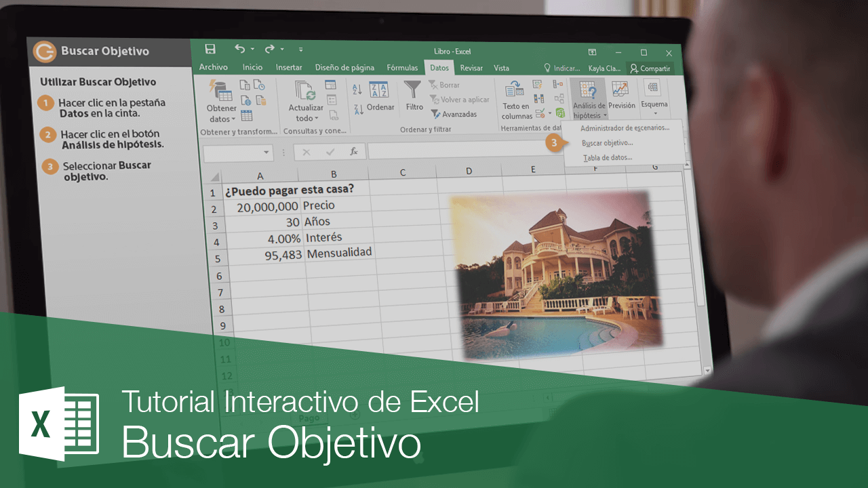Switch to the Fórmulas tab
Screen dimensions: 868x488
pos(402,68)
